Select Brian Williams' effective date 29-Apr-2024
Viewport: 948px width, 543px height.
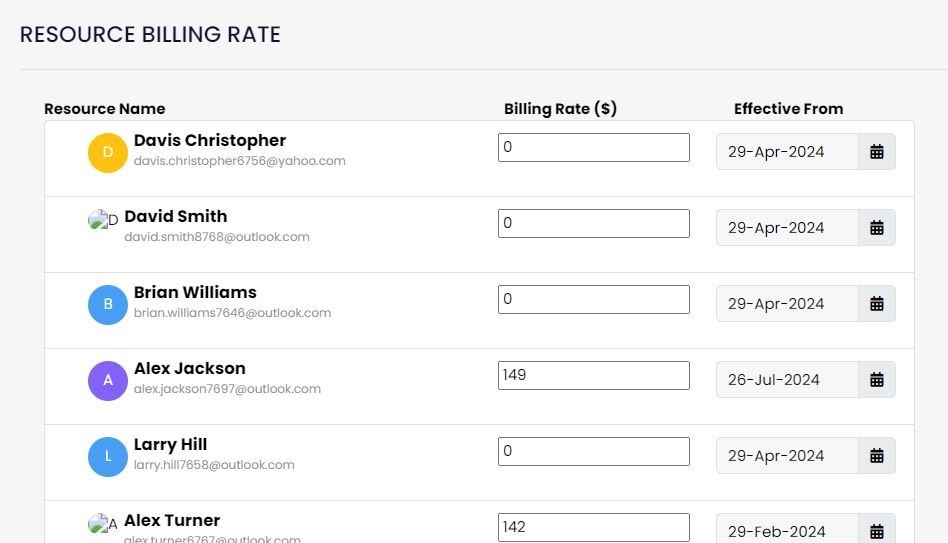[787, 304]
